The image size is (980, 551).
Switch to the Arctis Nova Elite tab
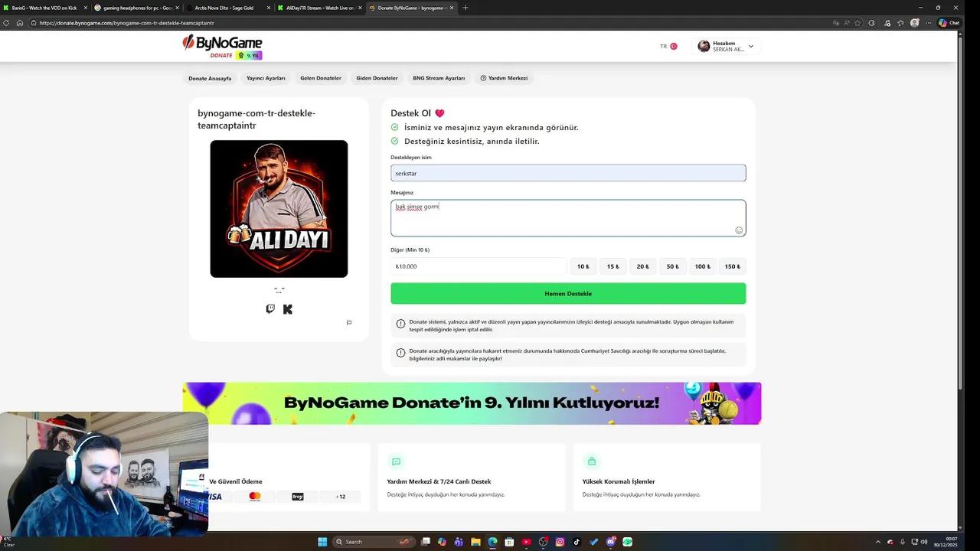coord(228,8)
